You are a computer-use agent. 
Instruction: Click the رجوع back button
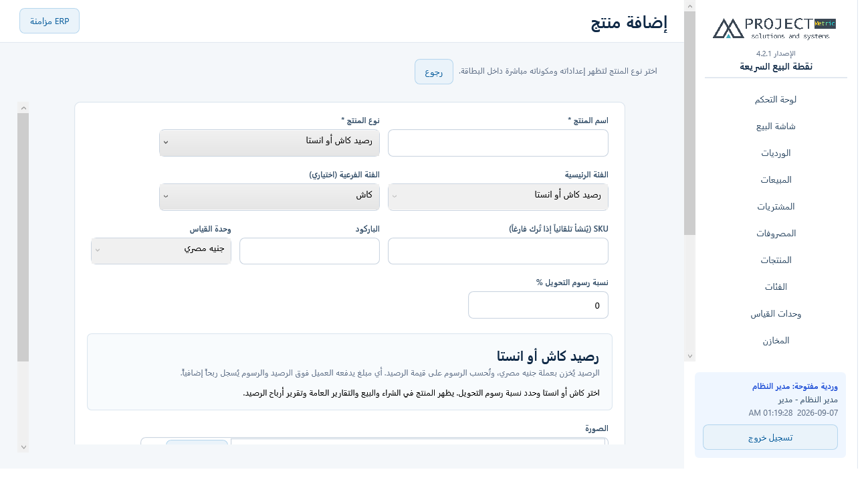click(x=434, y=72)
